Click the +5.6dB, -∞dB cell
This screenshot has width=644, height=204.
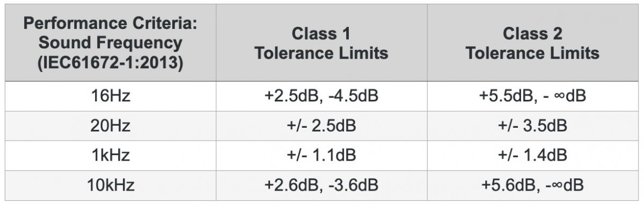tap(532, 186)
